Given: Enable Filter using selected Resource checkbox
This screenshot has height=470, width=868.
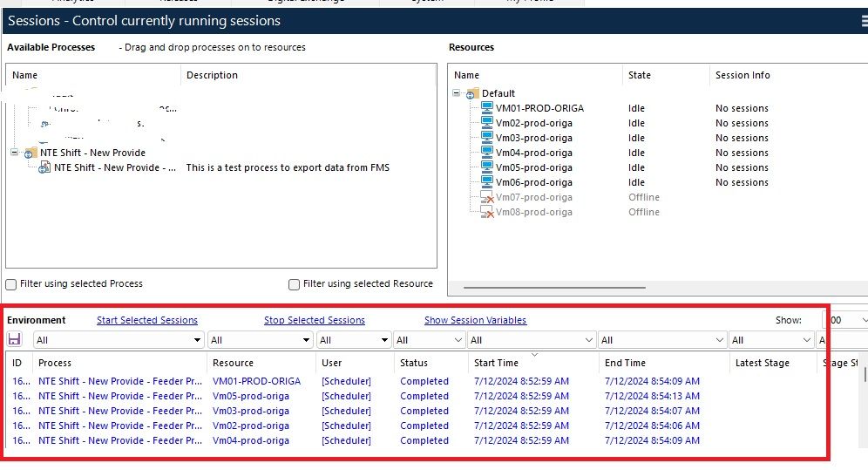Looking at the screenshot, I should pos(295,284).
